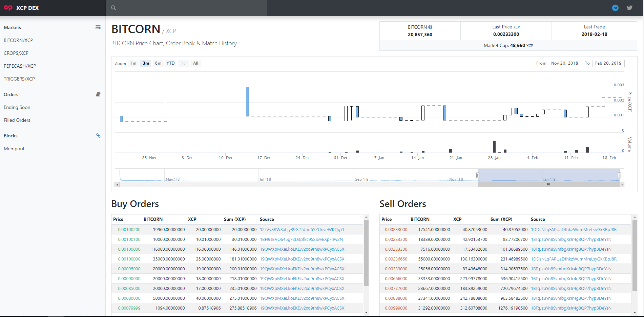Viewport: 644px width, 317px height.
Task: Select 6m zoom range
Action: 158,63
